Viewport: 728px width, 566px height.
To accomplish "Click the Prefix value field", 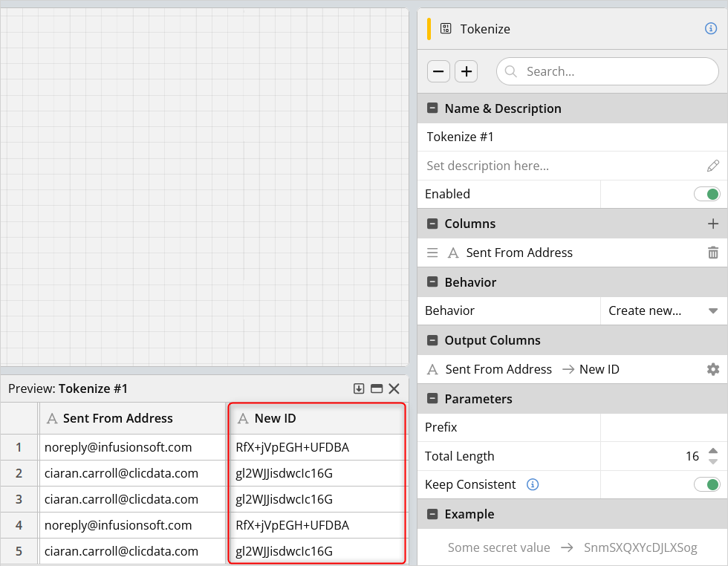I will point(663,427).
